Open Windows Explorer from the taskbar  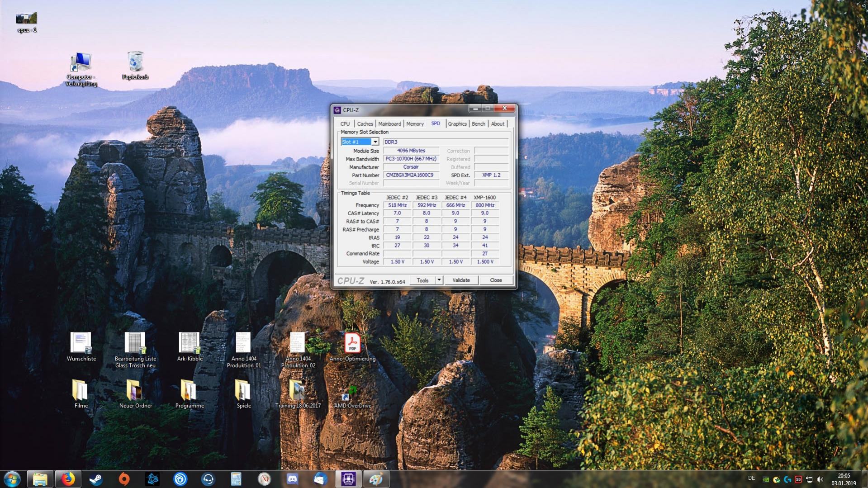tap(40, 479)
